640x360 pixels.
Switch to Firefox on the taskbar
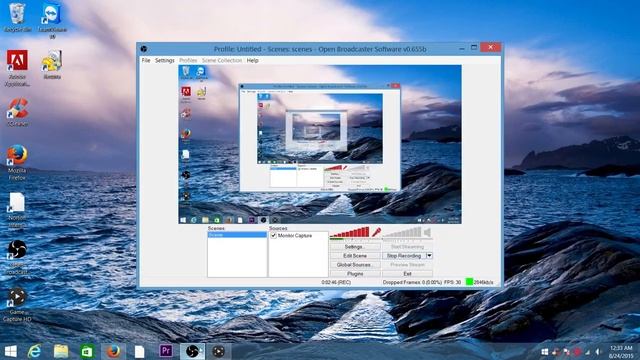pos(113,351)
